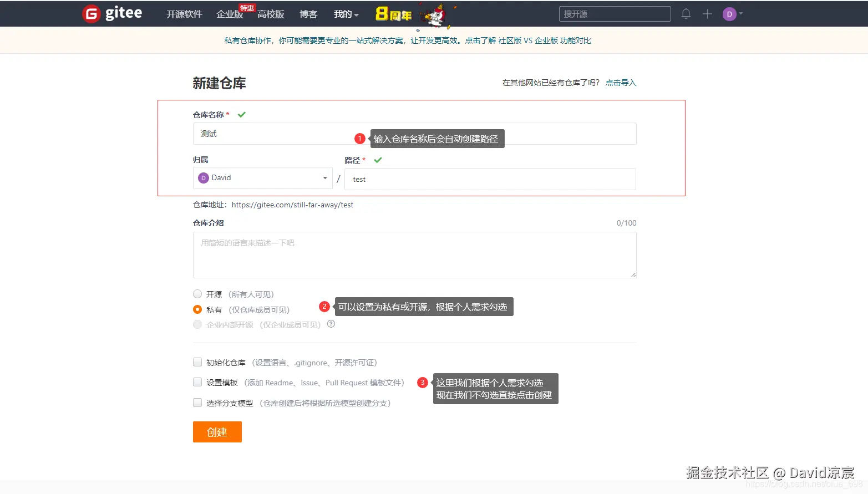Click the help question mark near 企业内部开源
Viewport: 868px width, 494px height.
pos(331,324)
